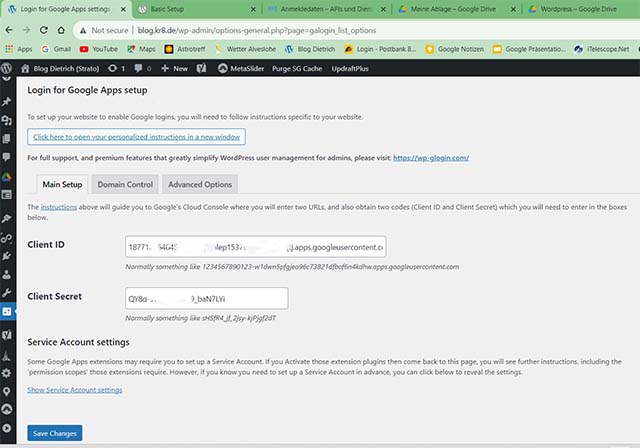Open Plugins plug icon in sidebar

(x=7, y=256)
